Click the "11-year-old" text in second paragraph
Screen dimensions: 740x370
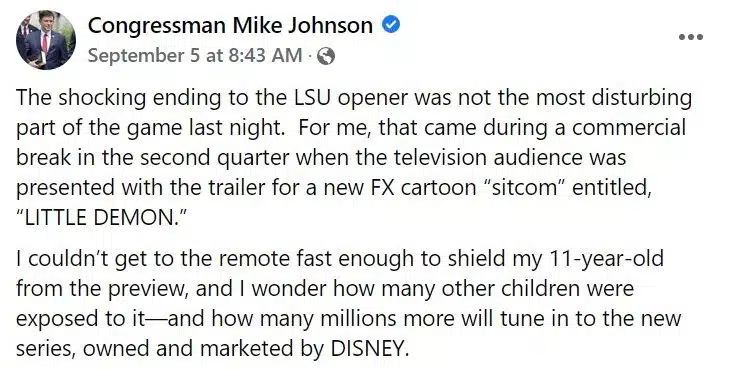pos(606,259)
